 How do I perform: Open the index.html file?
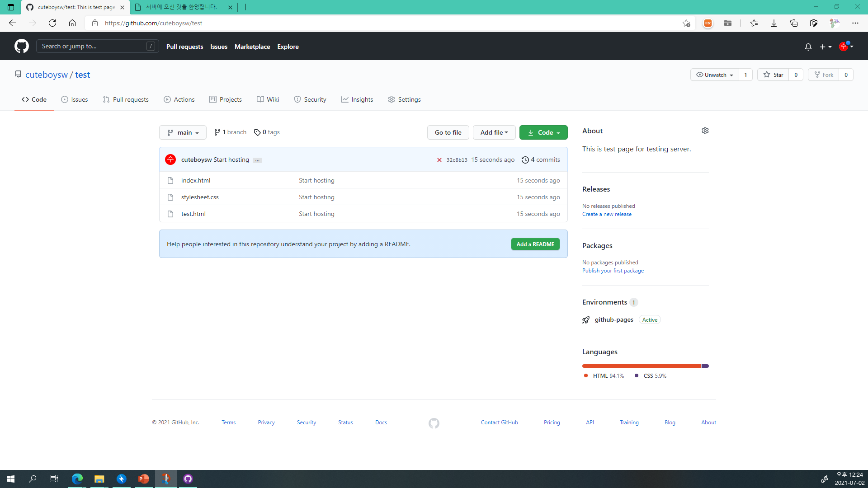pos(196,180)
